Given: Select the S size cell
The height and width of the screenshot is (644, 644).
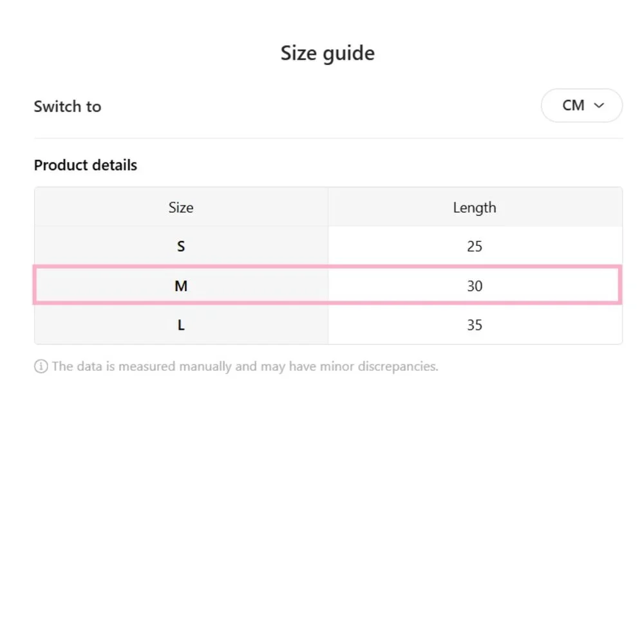Looking at the screenshot, I should click(181, 246).
